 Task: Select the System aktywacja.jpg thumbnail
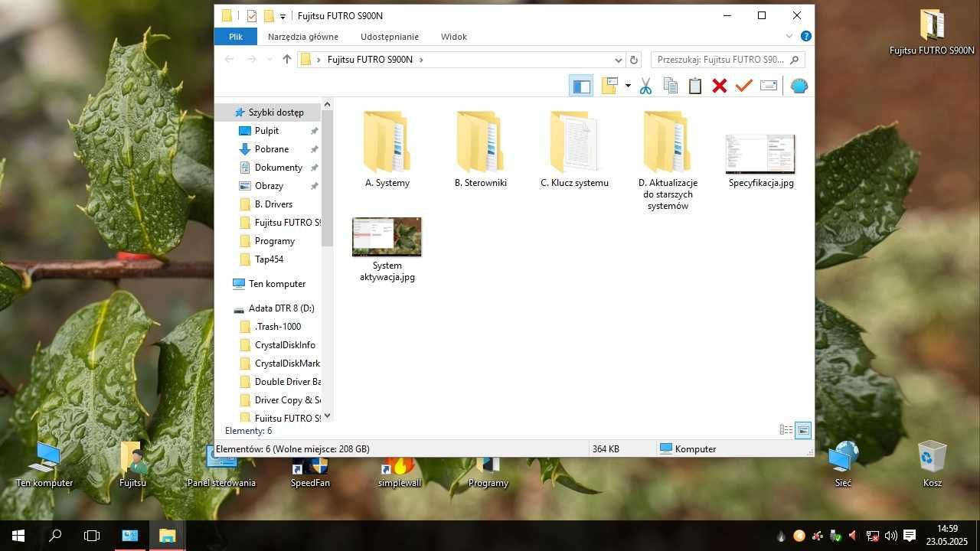(x=387, y=249)
